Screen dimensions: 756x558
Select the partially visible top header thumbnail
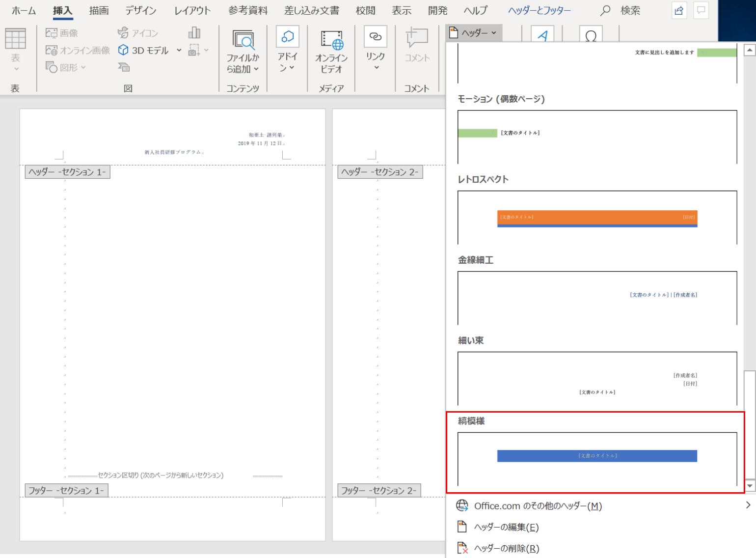pyautogui.click(x=597, y=63)
